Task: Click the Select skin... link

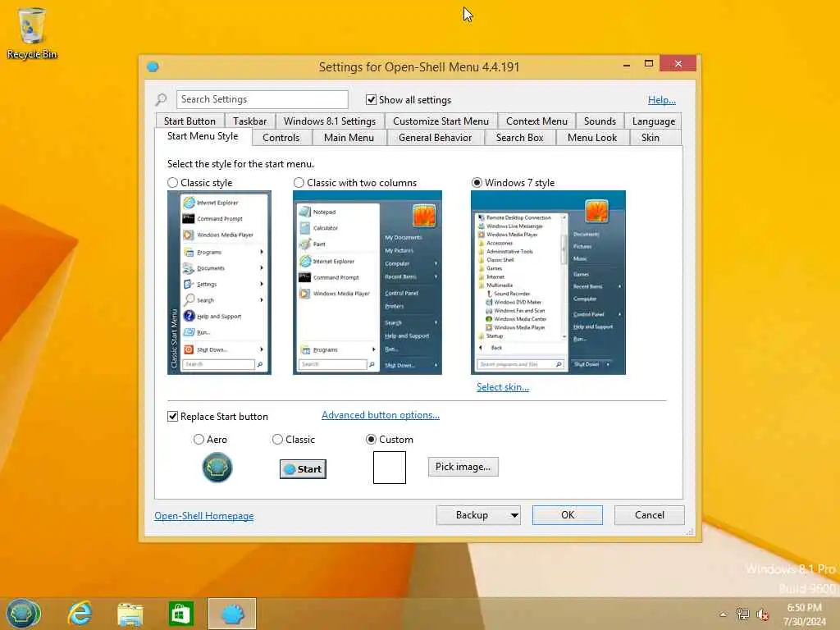Action: (503, 387)
